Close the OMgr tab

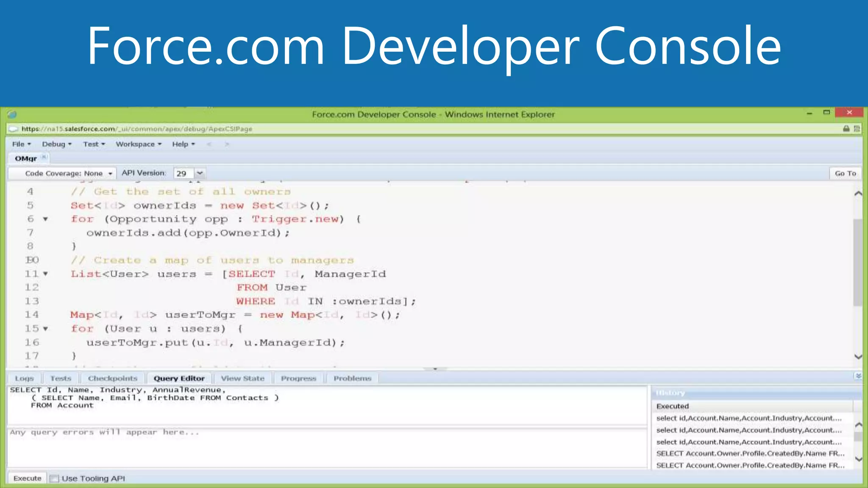(x=44, y=157)
